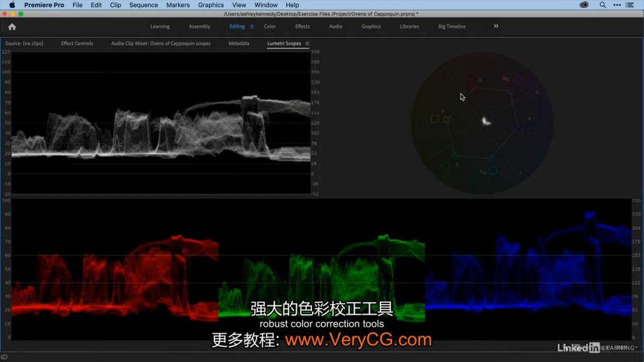Screen dimensions: 644x362
Task: Open the Markers menu
Action: tap(178, 5)
